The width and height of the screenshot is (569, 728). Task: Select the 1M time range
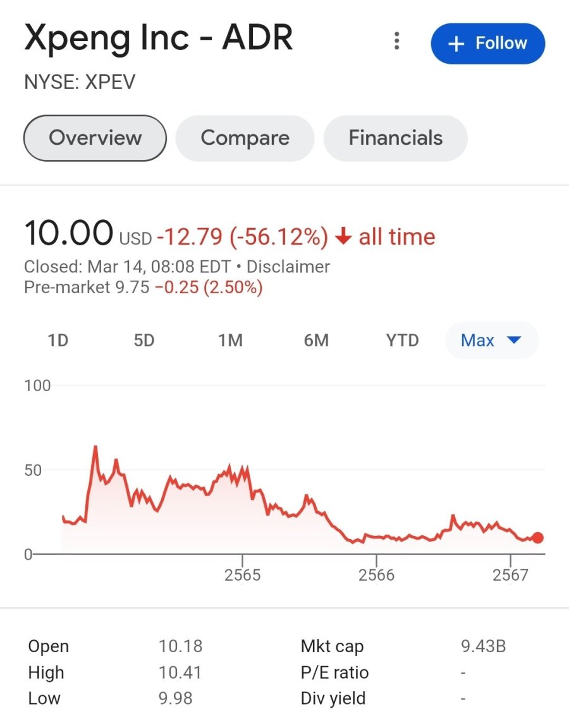pyautogui.click(x=230, y=341)
